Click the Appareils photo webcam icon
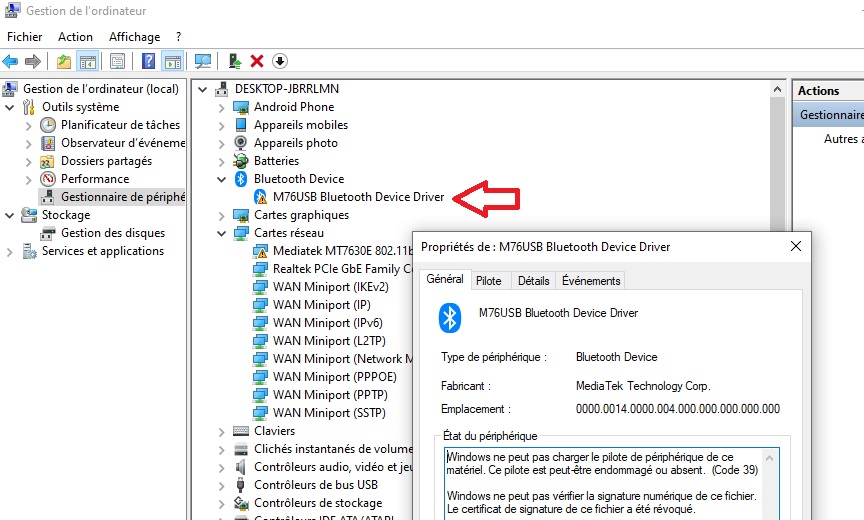The height and width of the screenshot is (520, 864). coord(241,143)
